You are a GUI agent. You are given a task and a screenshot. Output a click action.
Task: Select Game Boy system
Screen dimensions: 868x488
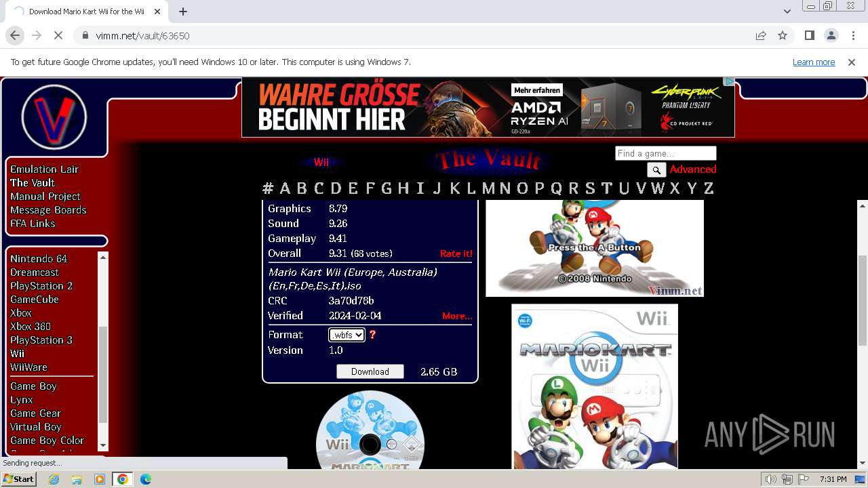pos(33,386)
